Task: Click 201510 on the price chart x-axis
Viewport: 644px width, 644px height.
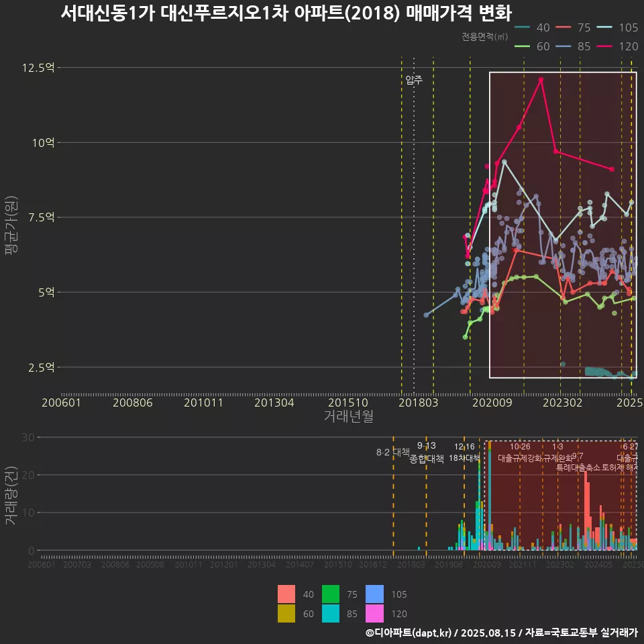Action: pos(348,402)
